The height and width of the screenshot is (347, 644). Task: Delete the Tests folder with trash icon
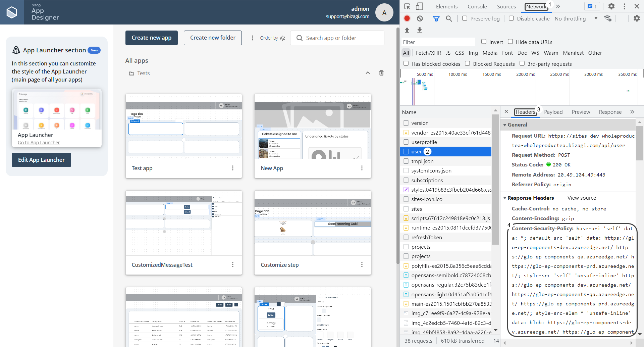tap(381, 73)
